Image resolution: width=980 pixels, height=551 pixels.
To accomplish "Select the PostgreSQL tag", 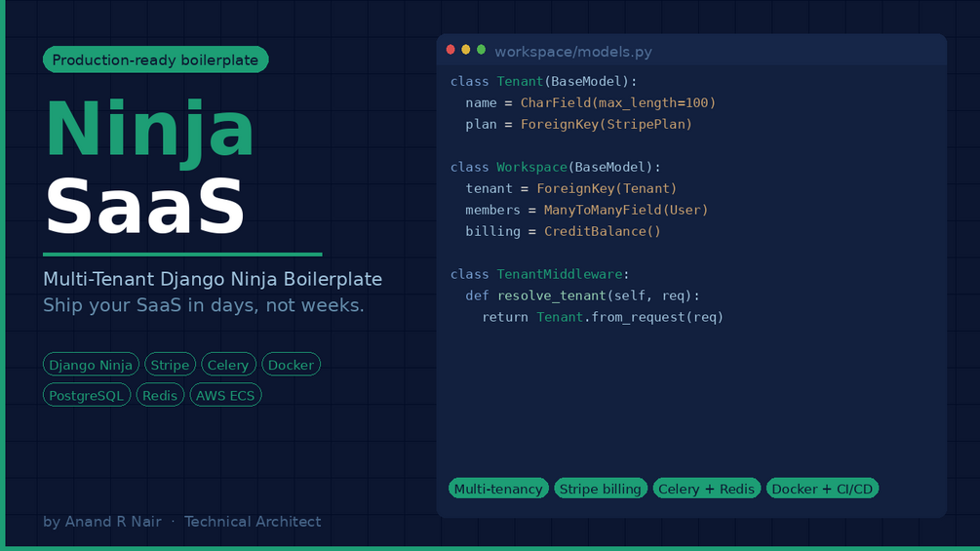I will (86, 395).
